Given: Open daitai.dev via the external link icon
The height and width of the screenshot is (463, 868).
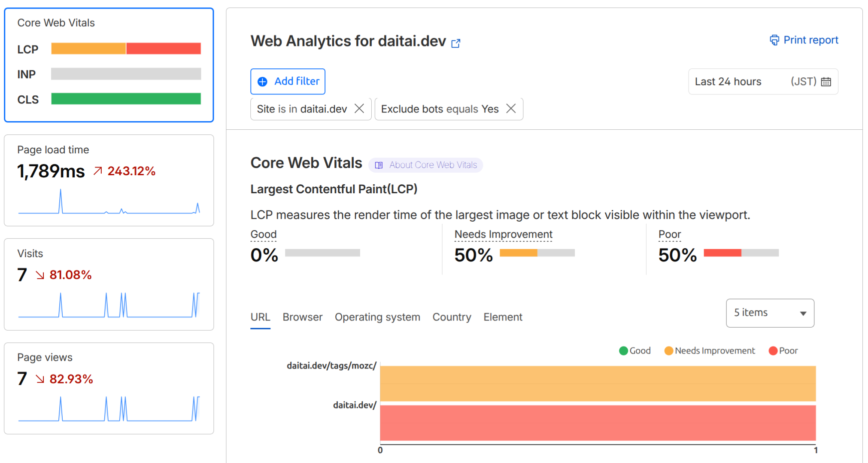Looking at the screenshot, I should pos(456,43).
